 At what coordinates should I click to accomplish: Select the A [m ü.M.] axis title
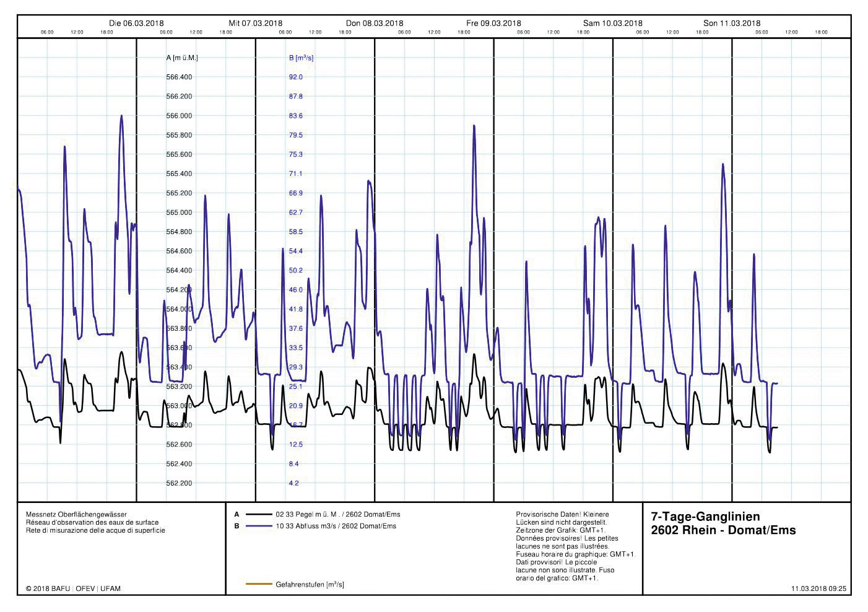tap(182, 58)
